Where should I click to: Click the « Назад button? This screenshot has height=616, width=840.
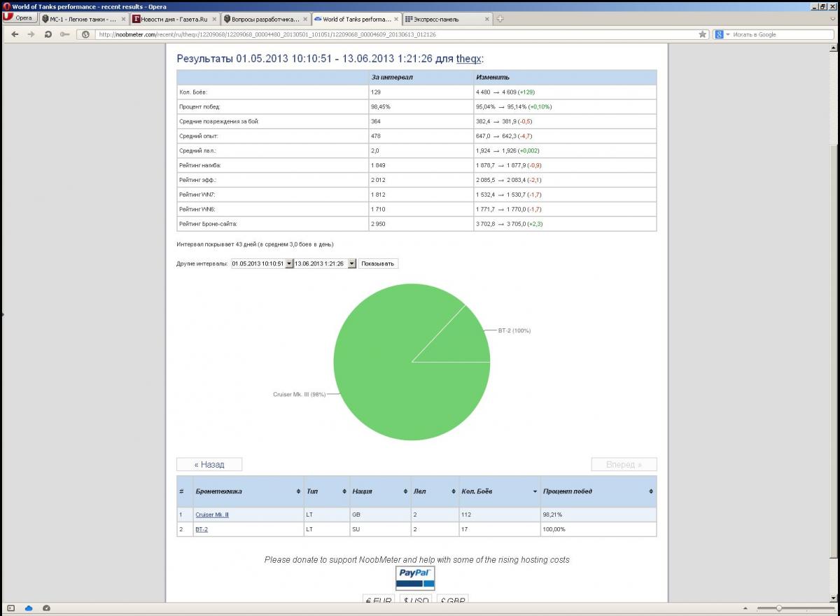209,464
